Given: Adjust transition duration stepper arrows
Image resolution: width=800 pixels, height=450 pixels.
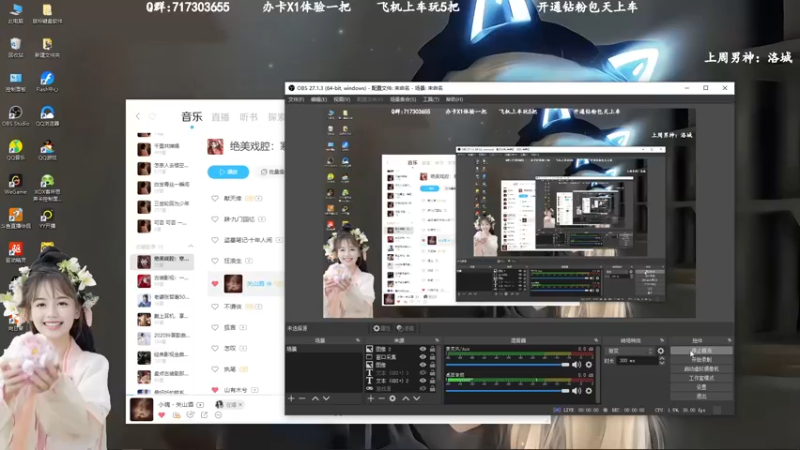Looking at the screenshot, I should (662, 361).
